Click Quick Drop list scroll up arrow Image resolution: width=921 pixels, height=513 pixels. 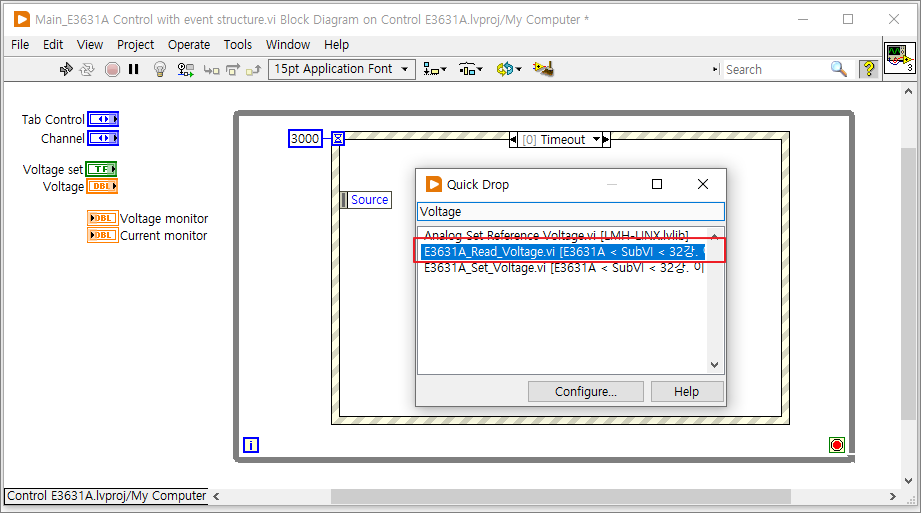[x=714, y=235]
